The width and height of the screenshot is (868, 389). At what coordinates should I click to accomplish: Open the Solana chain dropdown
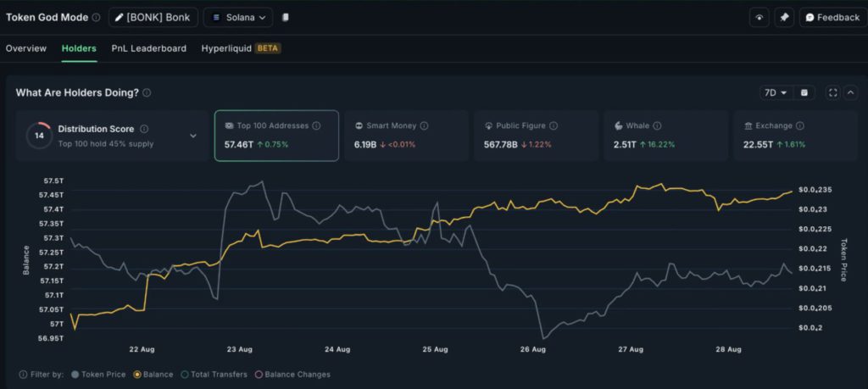pyautogui.click(x=238, y=17)
